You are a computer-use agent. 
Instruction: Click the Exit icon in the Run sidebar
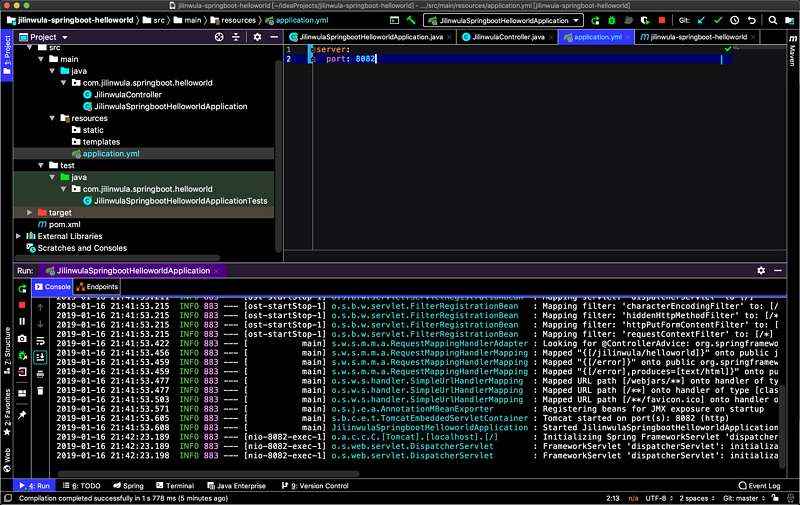point(22,372)
